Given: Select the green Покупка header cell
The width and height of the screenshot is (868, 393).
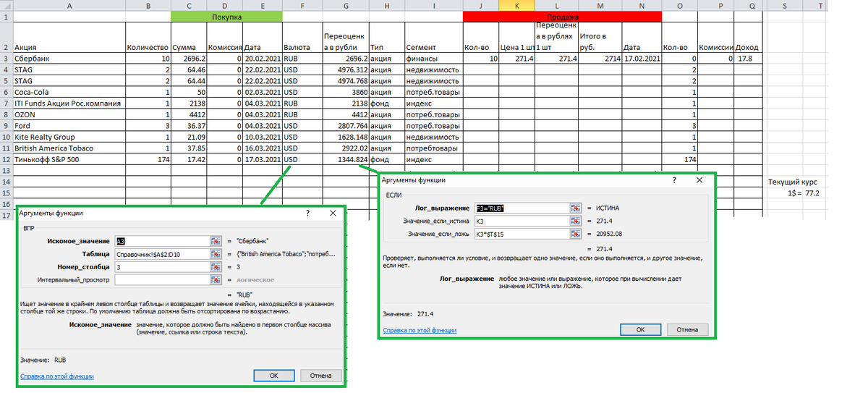Looking at the screenshot, I should click(x=226, y=16).
